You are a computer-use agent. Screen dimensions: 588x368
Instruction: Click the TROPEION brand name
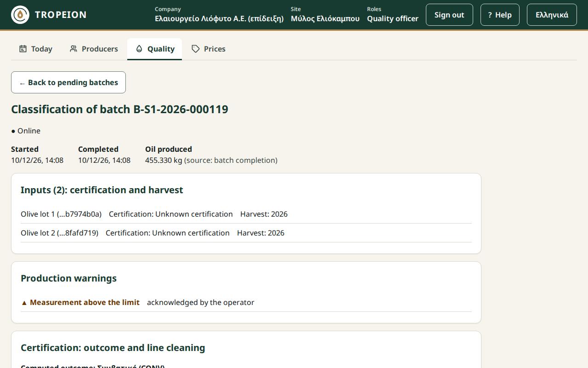61,15
